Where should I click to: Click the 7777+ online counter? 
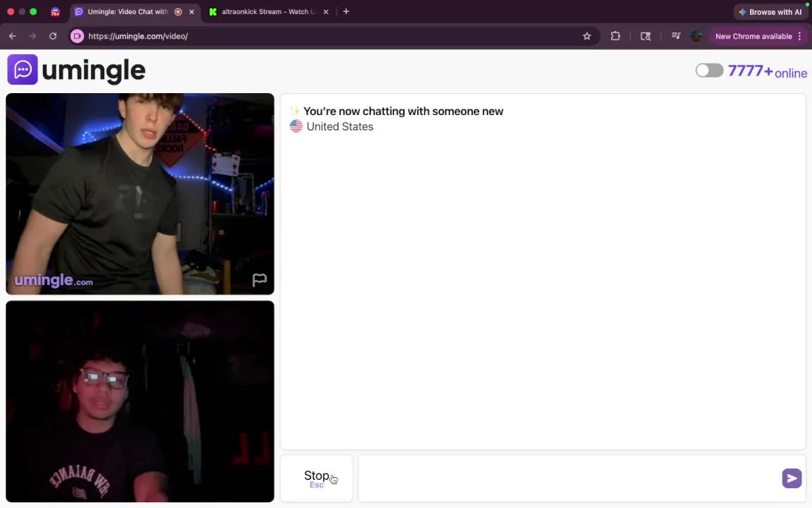(768, 71)
